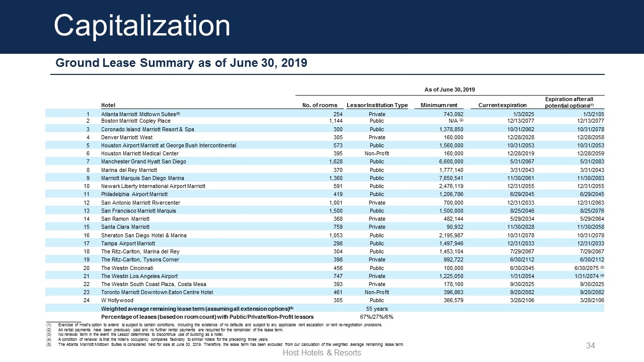Click Houston Marriott Medical Center name

pos(140,153)
